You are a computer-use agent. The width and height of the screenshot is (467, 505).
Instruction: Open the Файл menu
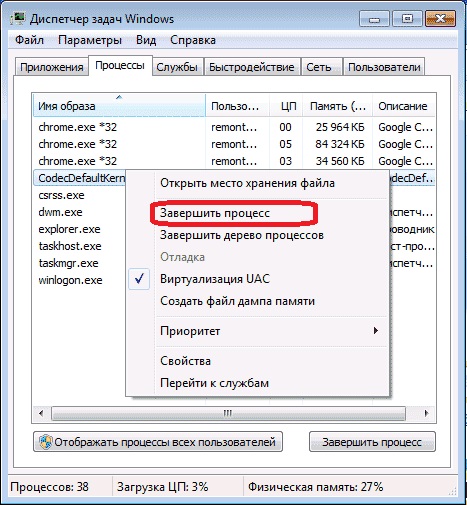[x=29, y=40]
